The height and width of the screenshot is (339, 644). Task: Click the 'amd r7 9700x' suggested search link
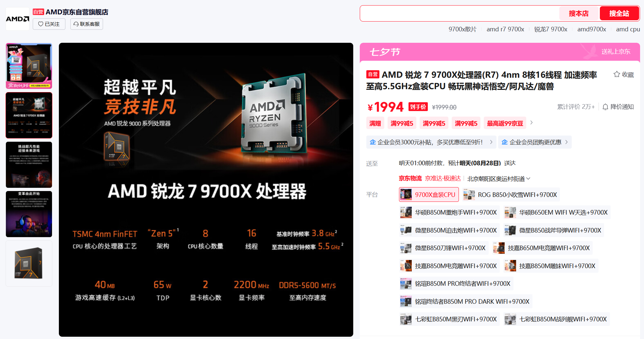coord(505,29)
